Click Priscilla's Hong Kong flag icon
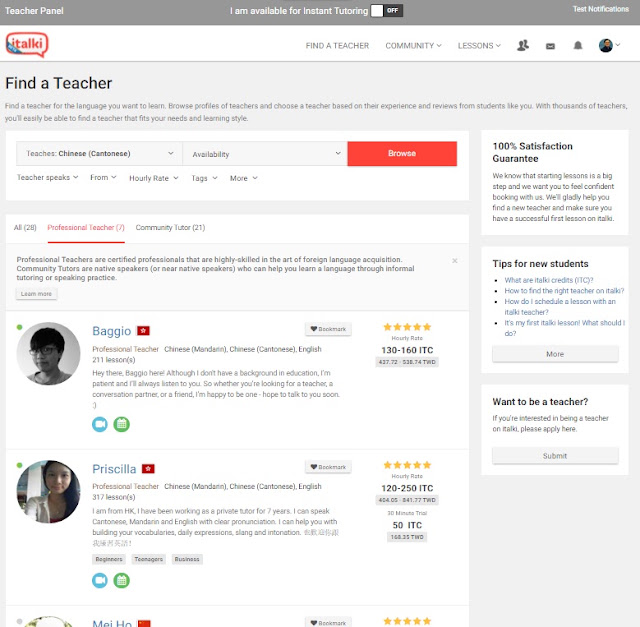 click(148, 469)
